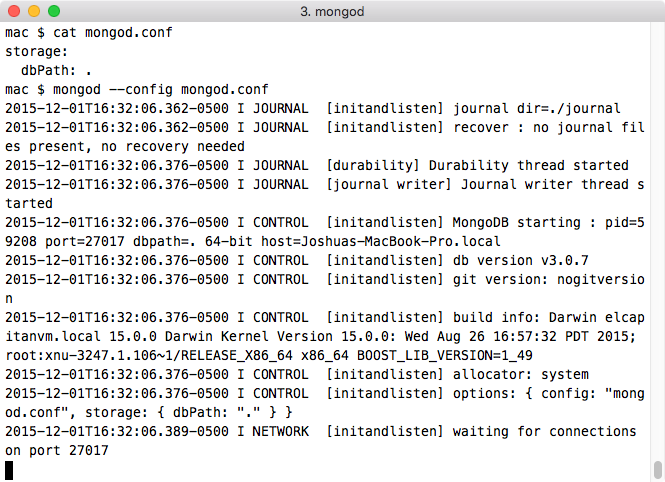Click the 'journal dir=./journal' log text

click(536, 109)
